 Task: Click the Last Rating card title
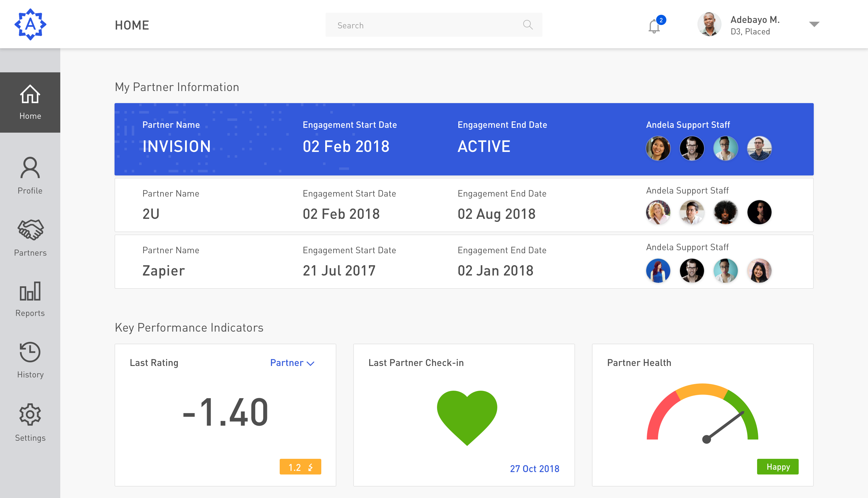click(154, 363)
